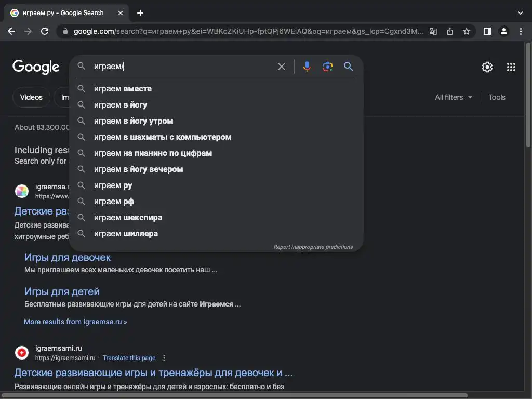Image resolution: width=532 pixels, height=399 pixels.
Task: Select the играем ру Google Search tab
Action: (x=66, y=13)
